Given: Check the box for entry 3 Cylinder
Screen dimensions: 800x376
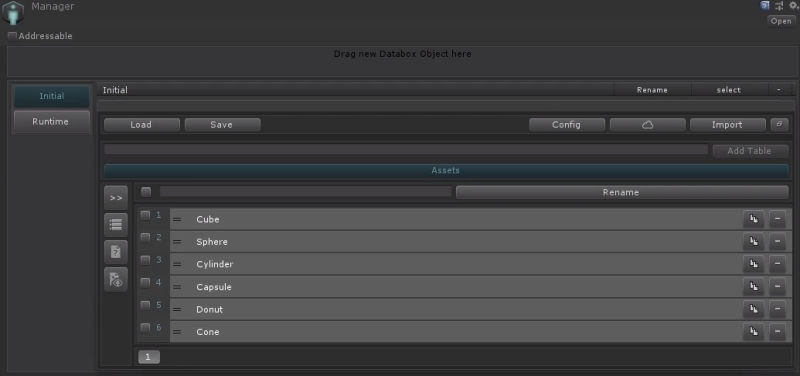Looking at the screenshot, I should tap(145, 260).
